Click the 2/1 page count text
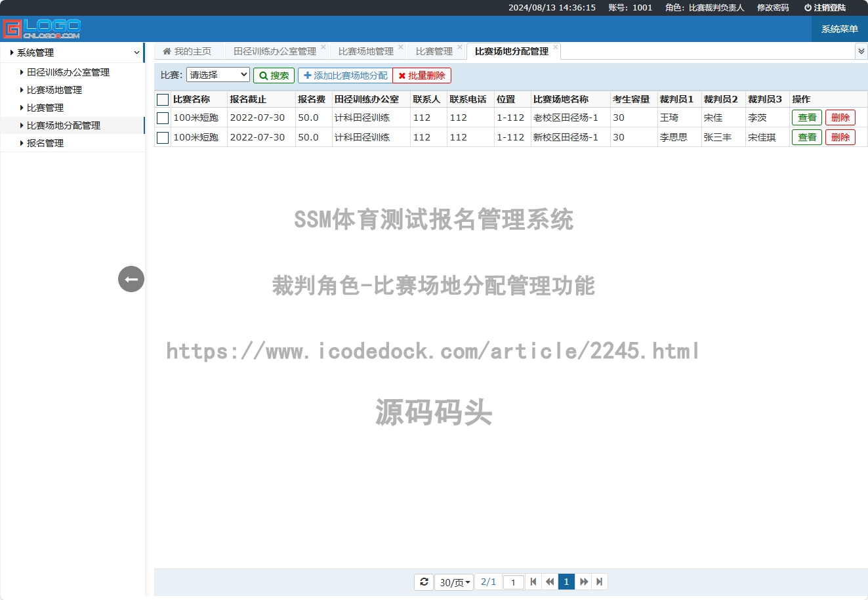The image size is (868, 600). click(488, 582)
